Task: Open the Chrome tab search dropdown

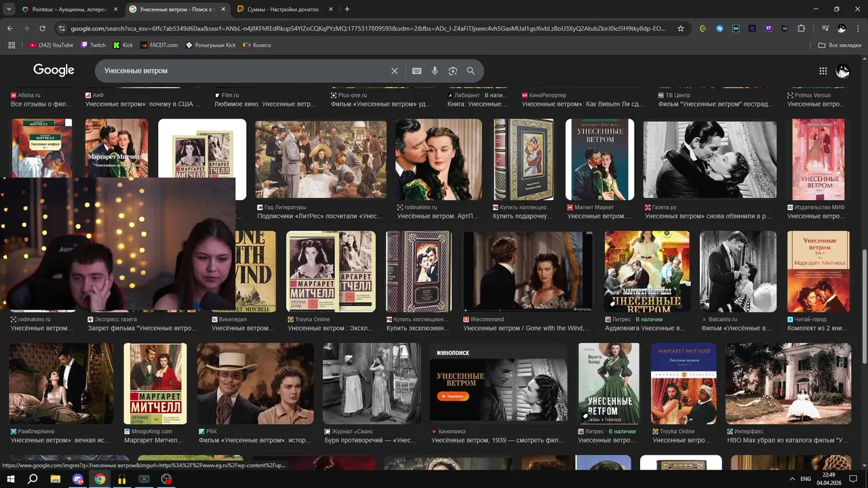Action: point(9,9)
